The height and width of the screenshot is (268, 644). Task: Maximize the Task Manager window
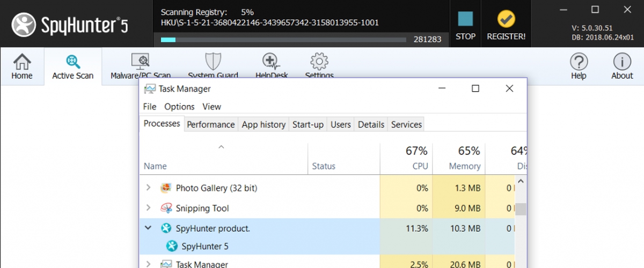(x=475, y=88)
